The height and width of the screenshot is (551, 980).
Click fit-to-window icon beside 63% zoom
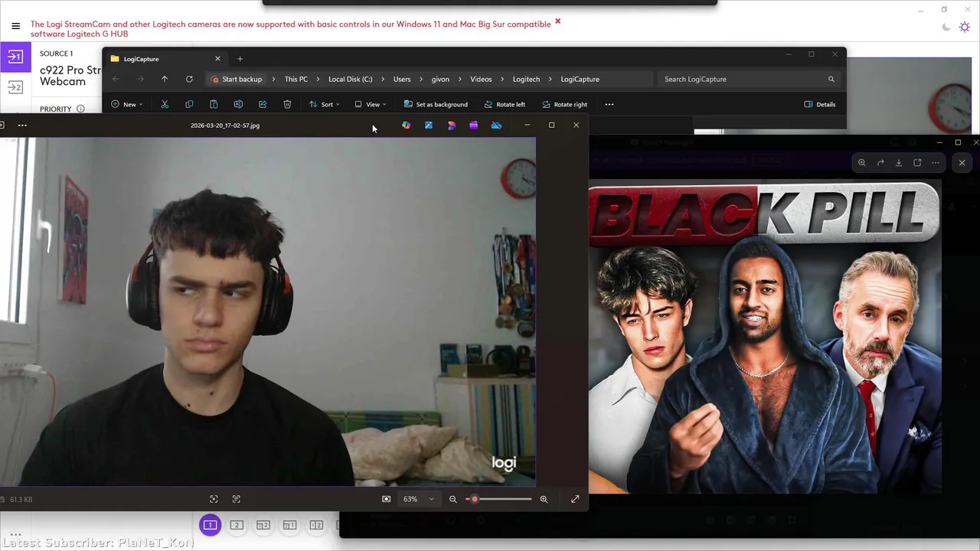point(386,499)
